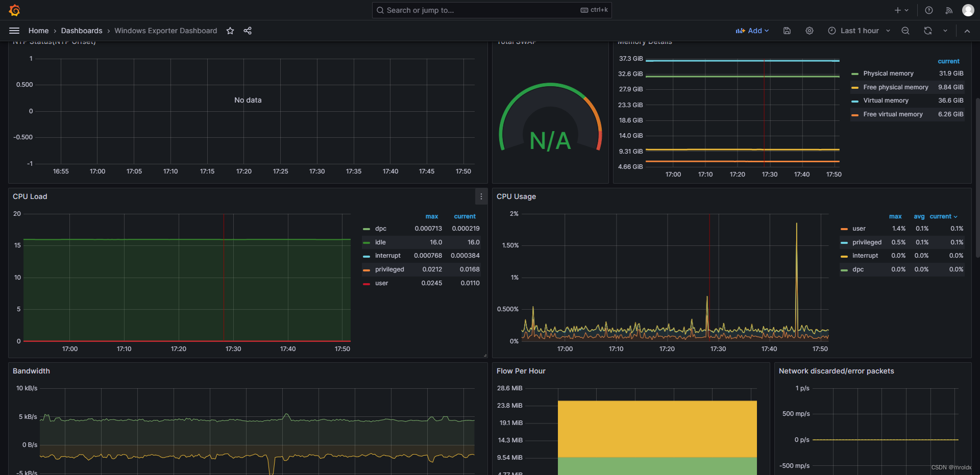980x475 pixels.
Task: Click Network discarded/error packets title
Action: point(837,371)
